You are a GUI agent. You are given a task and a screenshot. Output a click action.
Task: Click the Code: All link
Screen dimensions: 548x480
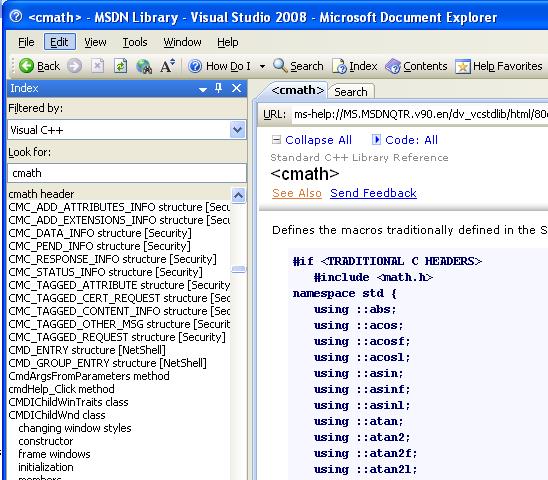[411, 140]
